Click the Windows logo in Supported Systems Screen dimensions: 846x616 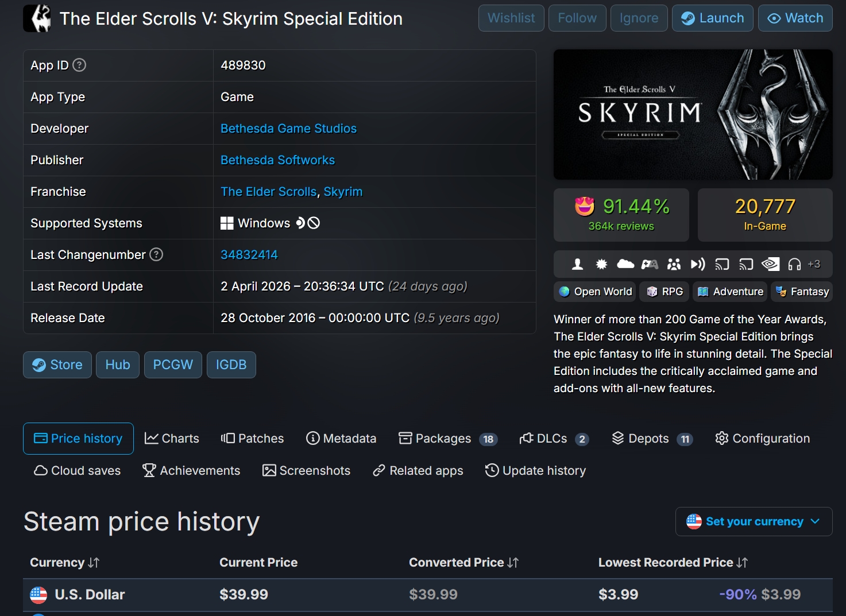click(x=227, y=223)
